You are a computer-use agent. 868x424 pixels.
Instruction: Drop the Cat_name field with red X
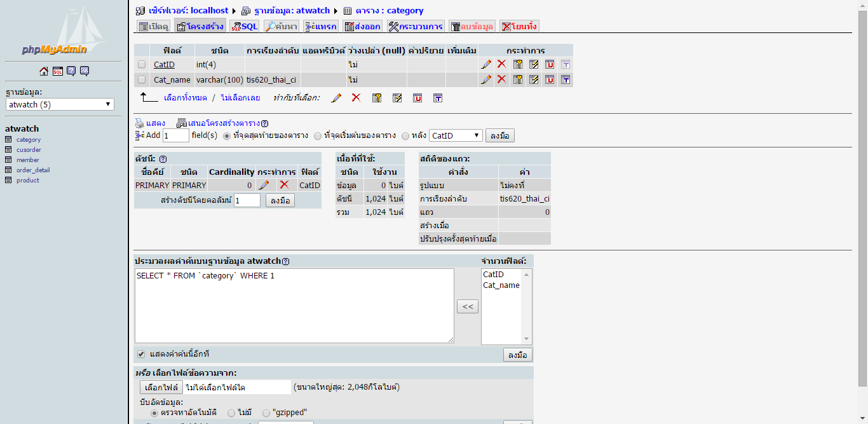click(x=502, y=79)
